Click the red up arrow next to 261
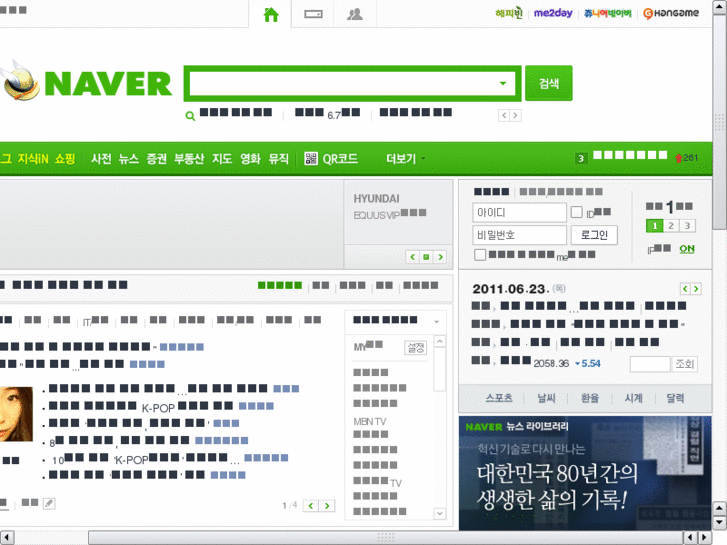This screenshot has width=727, height=545. click(678, 158)
